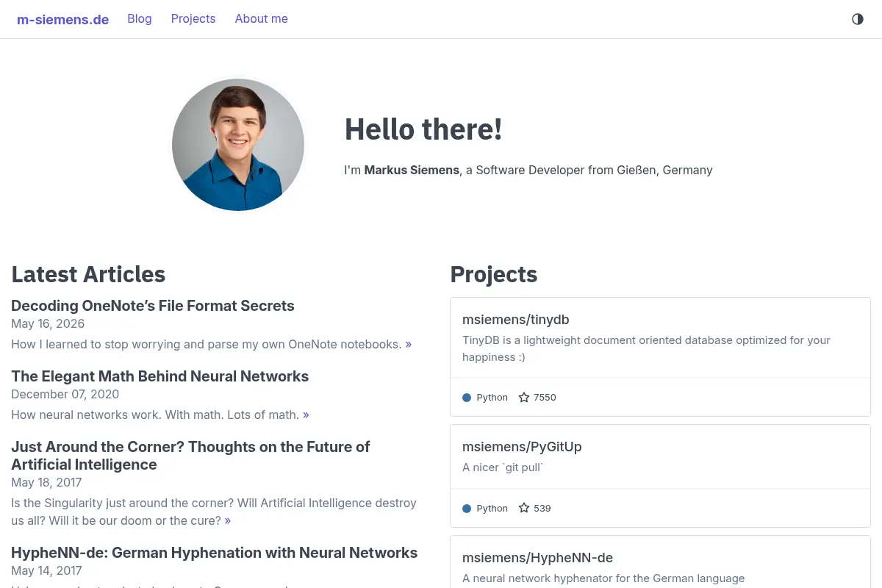Open the msiemens/HypheNN-de project
The height and width of the screenshot is (588, 882).
tap(537, 558)
